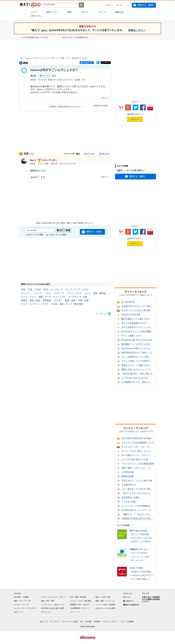Open the サイトマップ footer link

55,622
